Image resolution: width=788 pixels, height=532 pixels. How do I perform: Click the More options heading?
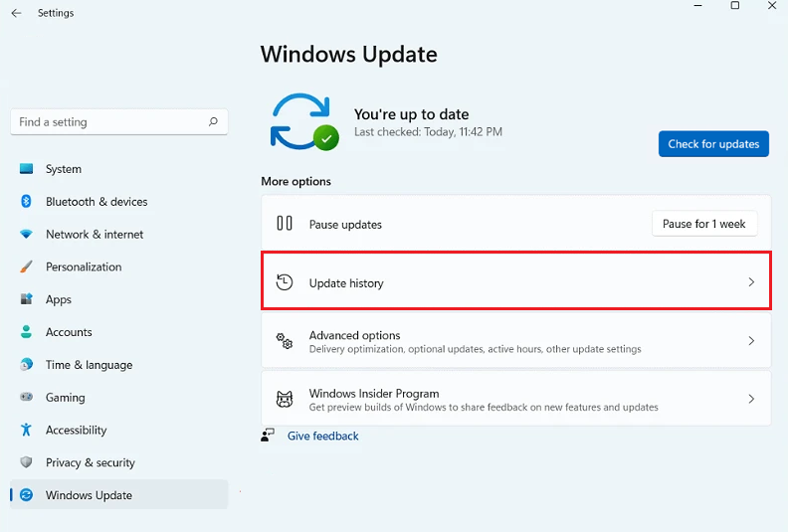tap(296, 181)
